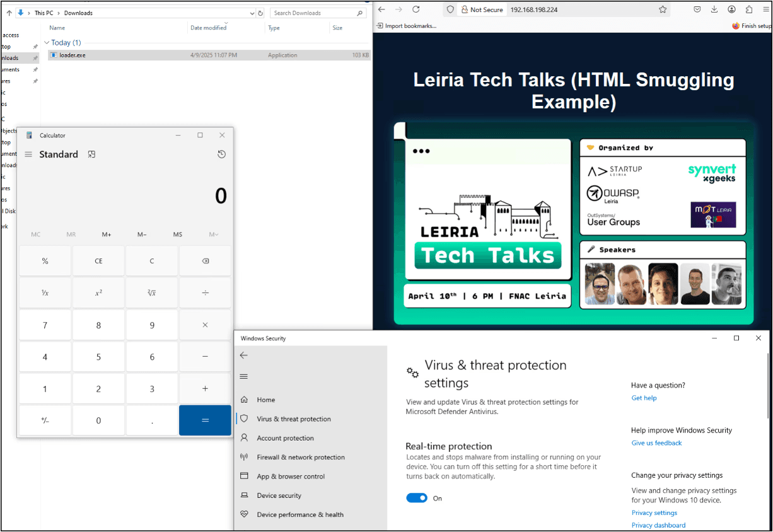Select Virus & threat protection sidebar item

pos(311,419)
